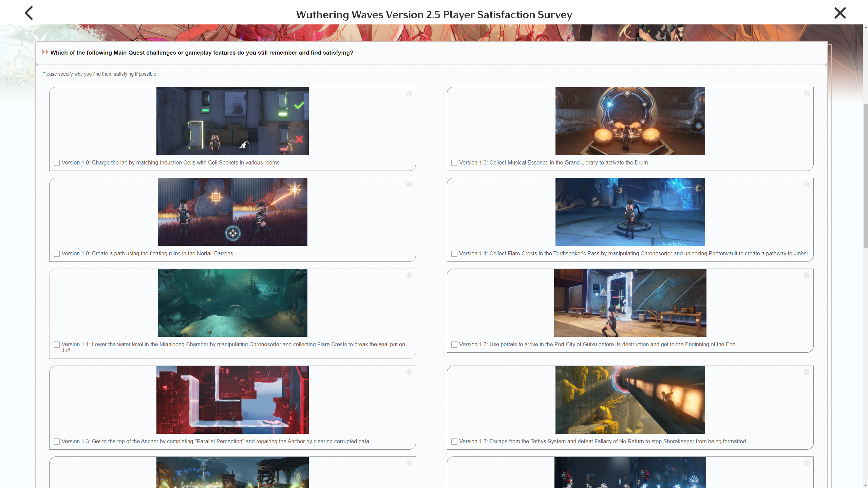Viewport: 868px width, 488px height.
Task: Zoom the Norfall Barrens image with magnifier
Action: (409, 184)
